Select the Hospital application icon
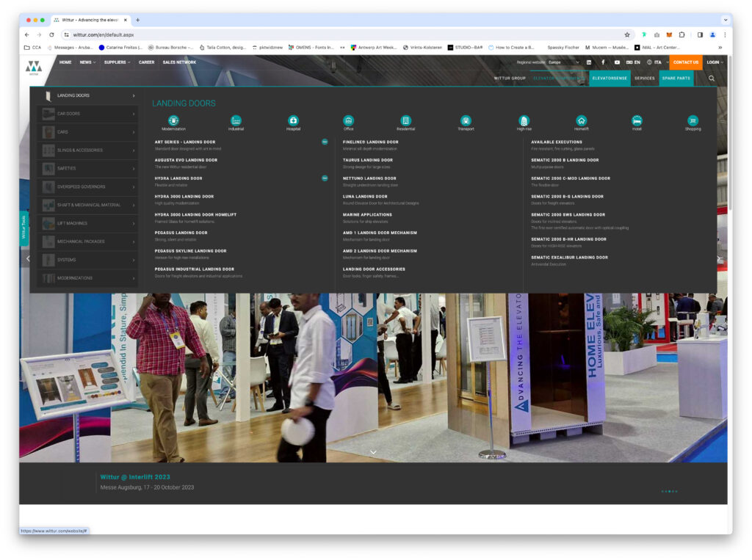The width and height of the screenshot is (752, 560). click(293, 120)
